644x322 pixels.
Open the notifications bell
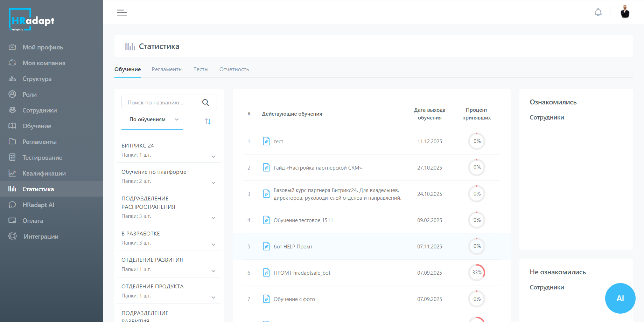pos(598,12)
